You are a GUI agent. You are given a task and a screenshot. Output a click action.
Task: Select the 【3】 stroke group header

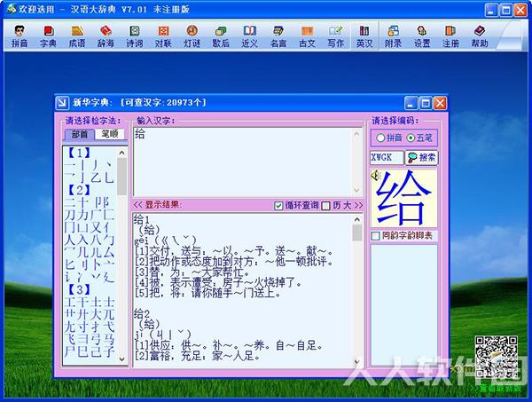(x=79, y=289)
